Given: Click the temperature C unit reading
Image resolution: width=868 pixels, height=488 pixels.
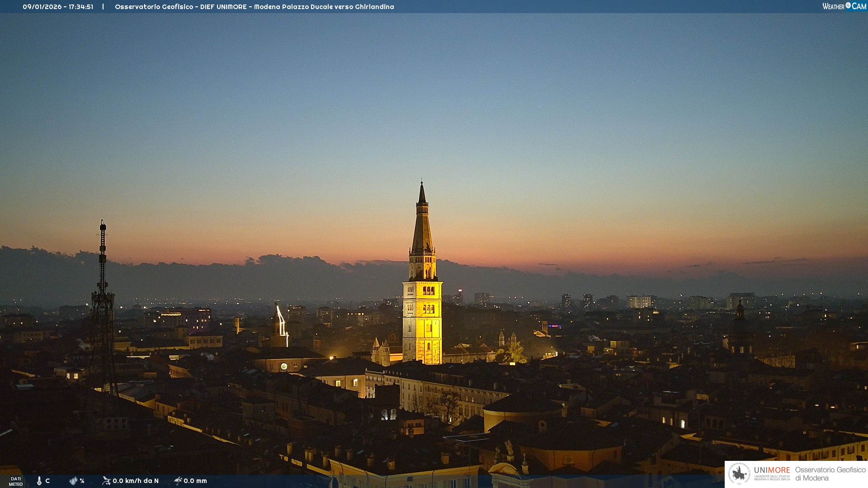Looking at the screenshot, I should pyautogui.click(x=47, y=481).
